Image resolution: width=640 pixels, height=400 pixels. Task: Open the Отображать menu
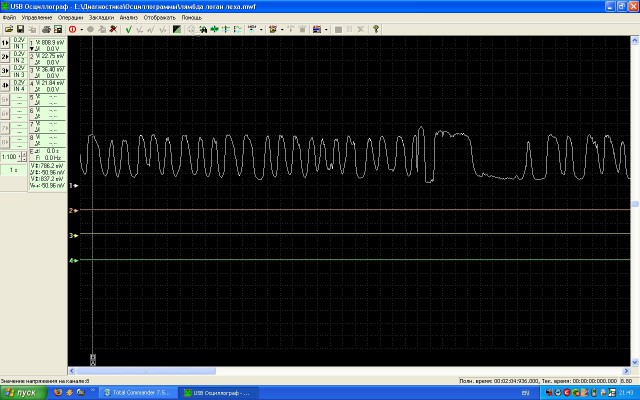(159, 18)
